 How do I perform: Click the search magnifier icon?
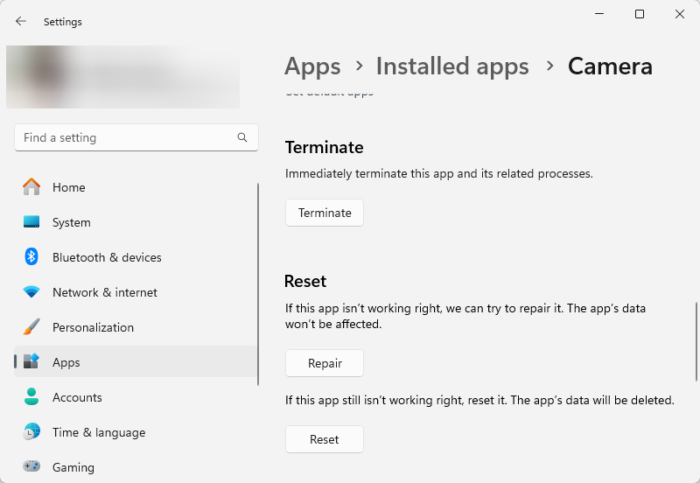coord(242,137)
